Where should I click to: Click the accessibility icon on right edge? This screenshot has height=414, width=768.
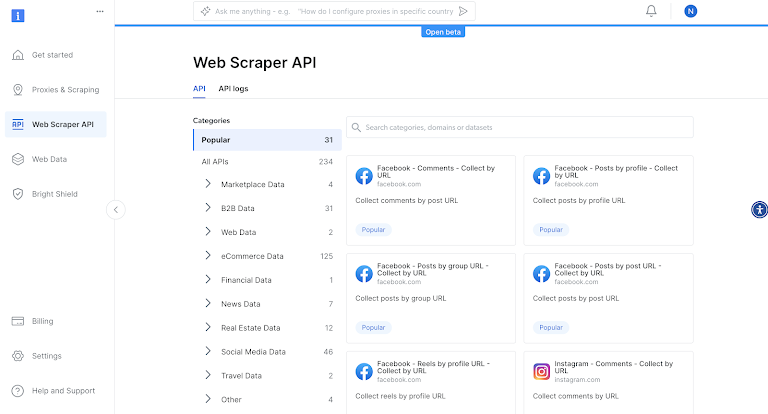[759, 209]
